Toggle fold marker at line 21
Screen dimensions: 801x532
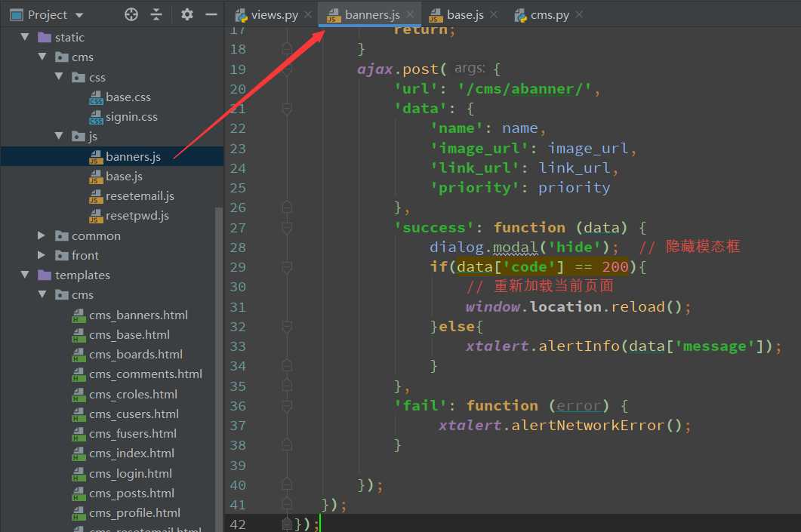tap(286, 109)
